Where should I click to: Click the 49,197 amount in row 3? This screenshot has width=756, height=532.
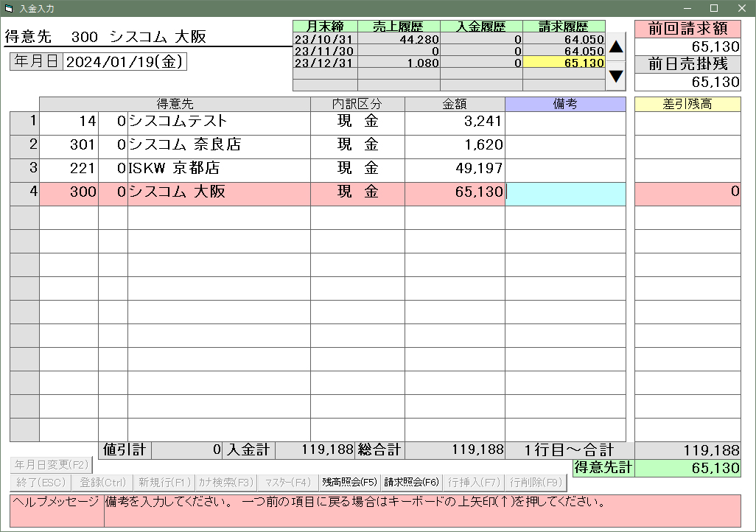click(x=454, y=170)
